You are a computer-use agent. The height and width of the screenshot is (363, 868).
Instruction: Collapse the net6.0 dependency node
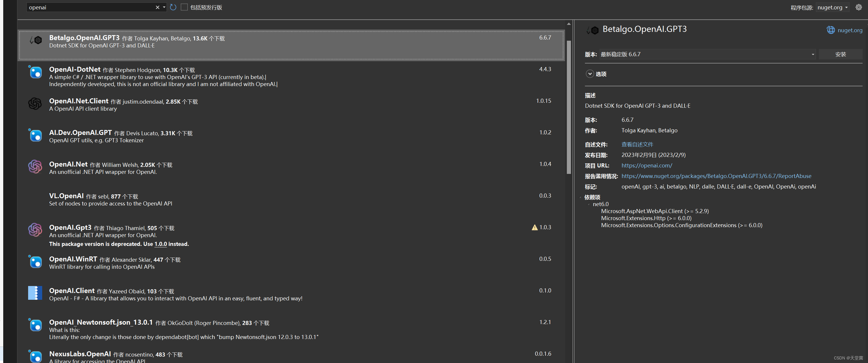(x=589, y=204)
